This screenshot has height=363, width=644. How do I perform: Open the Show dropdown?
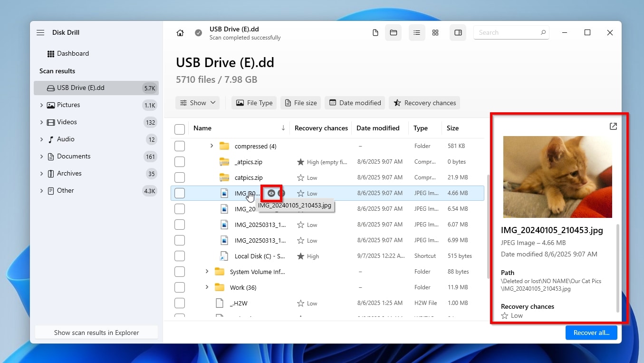click(197, 103)
